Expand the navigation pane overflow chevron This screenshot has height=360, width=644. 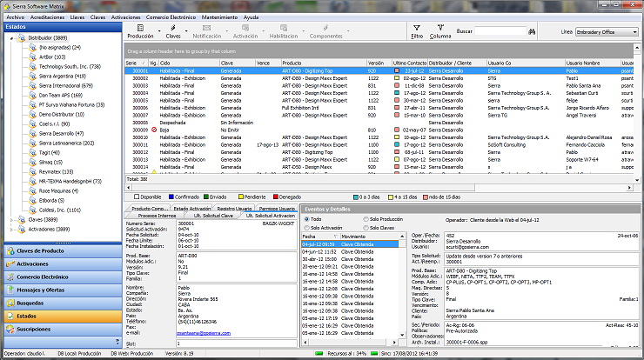(117, 342)
